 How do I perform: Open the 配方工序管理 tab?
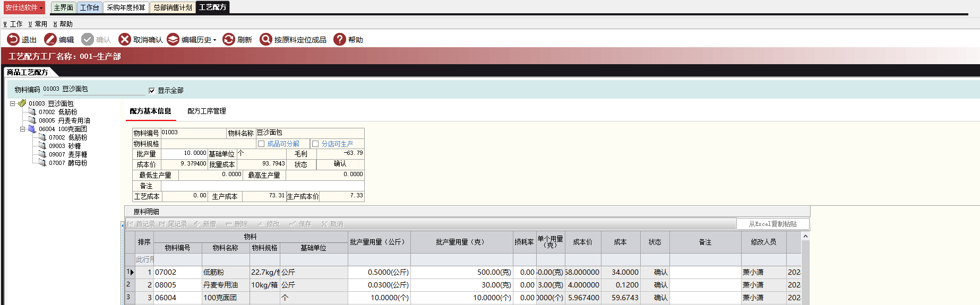(x=207, y=111)
